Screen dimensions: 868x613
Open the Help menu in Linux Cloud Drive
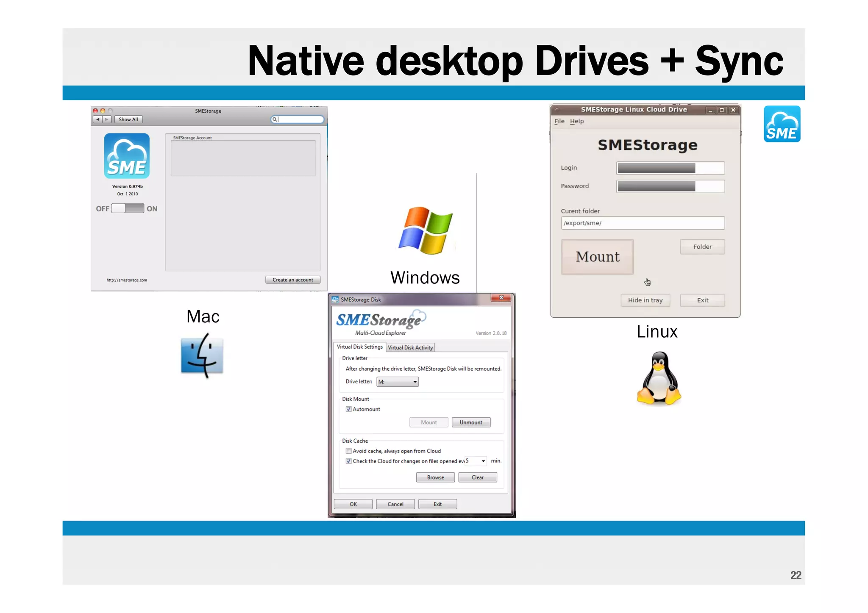pos(577,121)
